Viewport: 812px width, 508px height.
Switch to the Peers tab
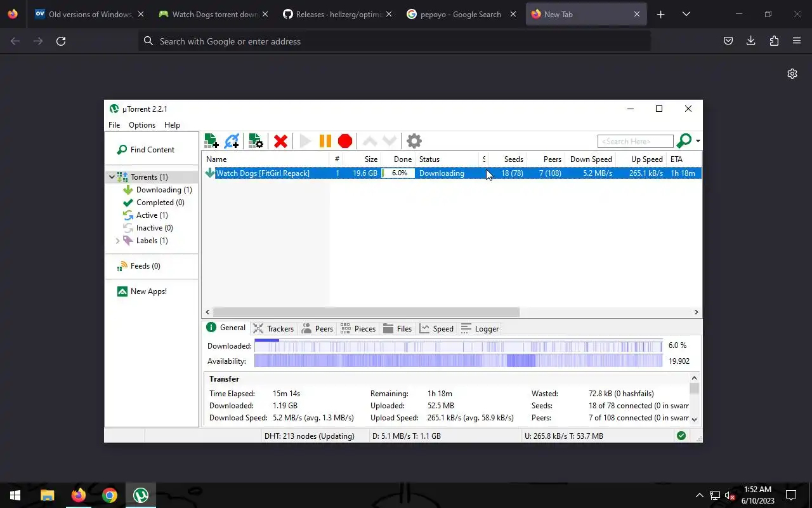(317, 328)
